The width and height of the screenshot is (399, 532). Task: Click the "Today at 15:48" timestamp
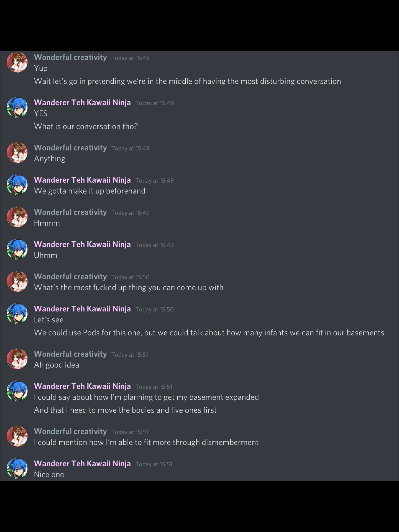131,58
